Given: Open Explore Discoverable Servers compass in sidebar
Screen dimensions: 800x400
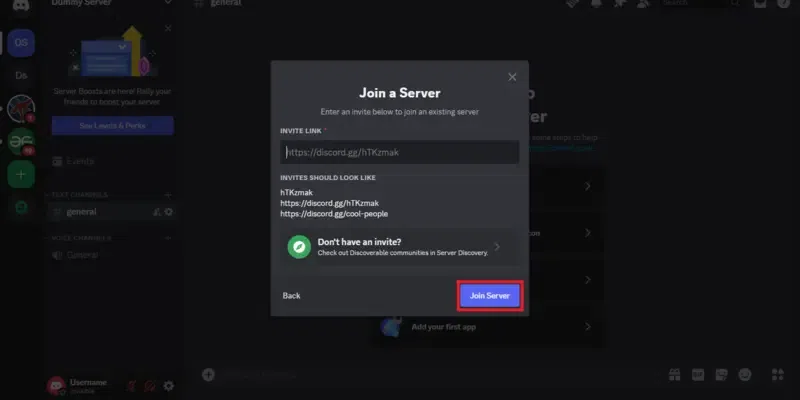Looking at the screenshot, I should (21, 207).
